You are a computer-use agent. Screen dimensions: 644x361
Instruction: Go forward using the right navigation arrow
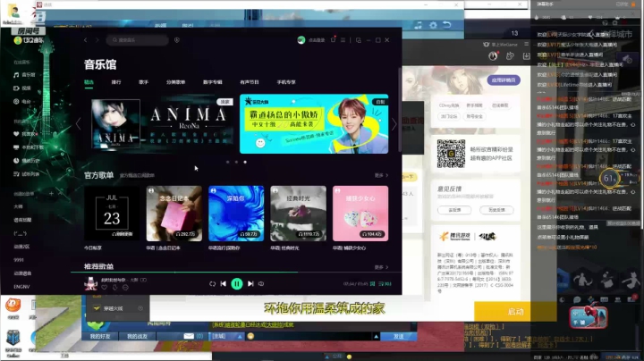coord(97,40)
